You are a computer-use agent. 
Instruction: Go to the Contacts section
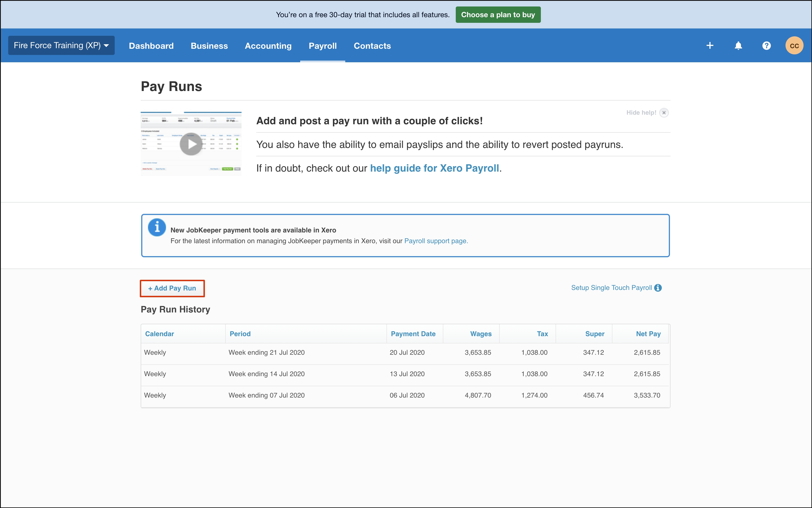point(372,46)
